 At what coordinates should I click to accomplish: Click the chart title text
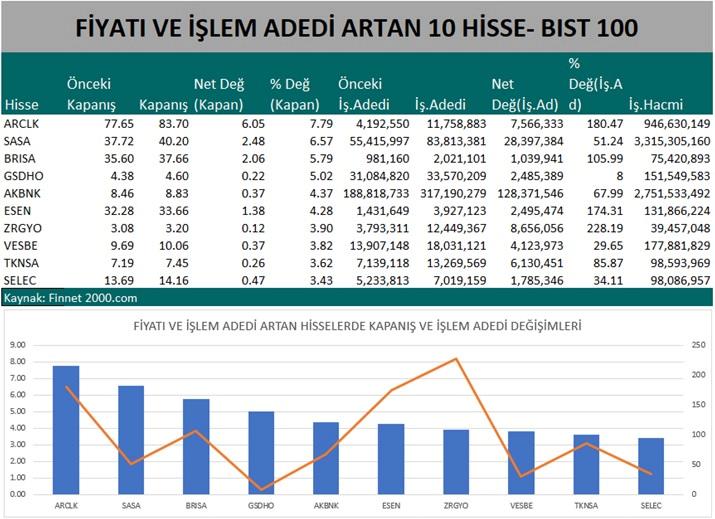pos(357,326)
